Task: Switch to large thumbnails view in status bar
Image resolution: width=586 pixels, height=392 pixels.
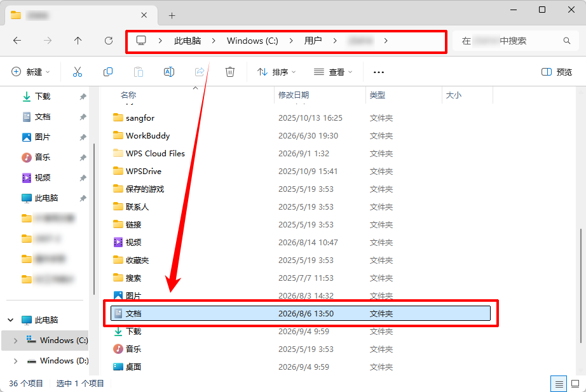Action: coord(575,384)
